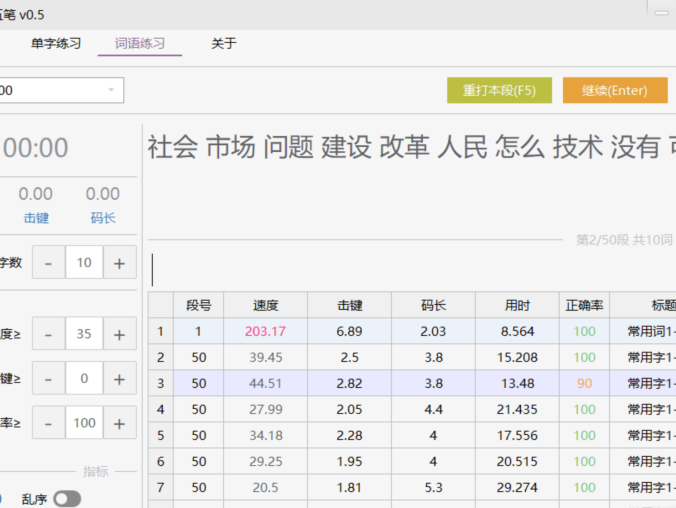
Task: Click code length cell 5.3
Action: click(433, 487)
